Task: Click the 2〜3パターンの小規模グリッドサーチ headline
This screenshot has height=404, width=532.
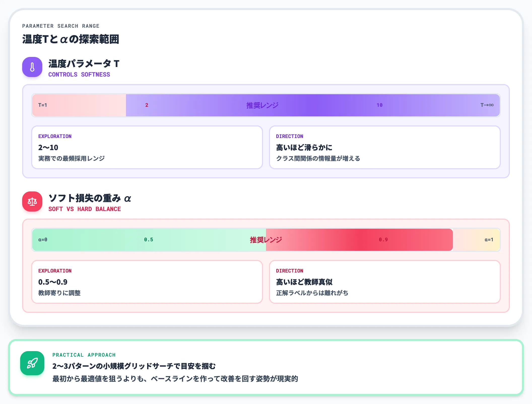Action: click(134, 366)
